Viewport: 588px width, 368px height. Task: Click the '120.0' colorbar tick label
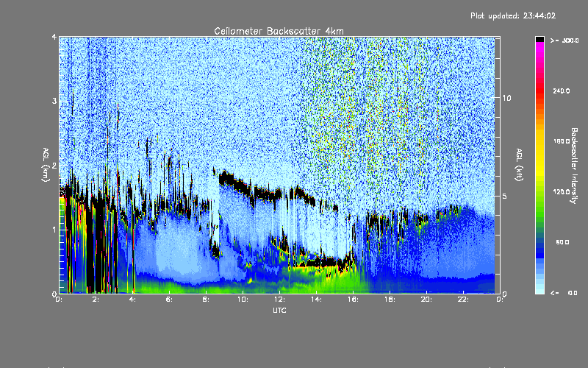pyautogui.click(x=562, y=191)
